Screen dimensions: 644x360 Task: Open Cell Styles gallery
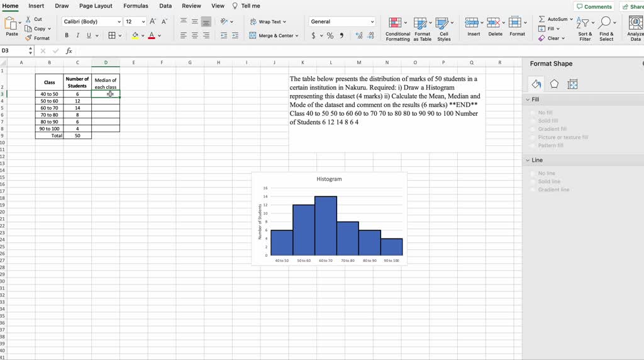point(444,29)
